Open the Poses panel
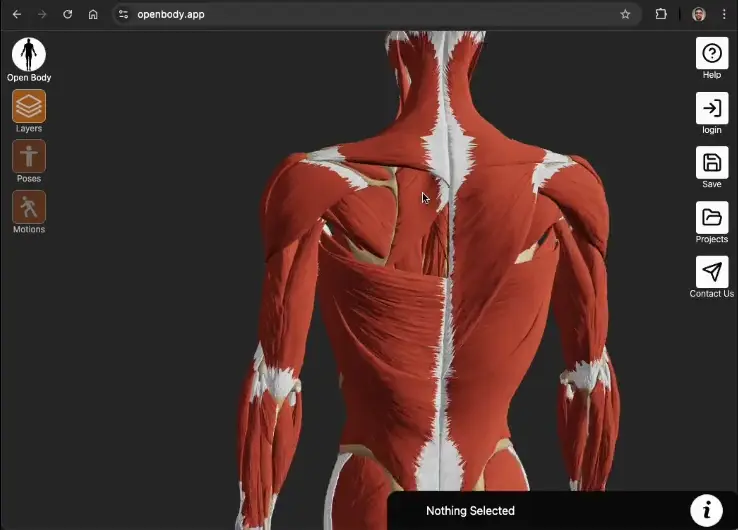 click(29, 156)
